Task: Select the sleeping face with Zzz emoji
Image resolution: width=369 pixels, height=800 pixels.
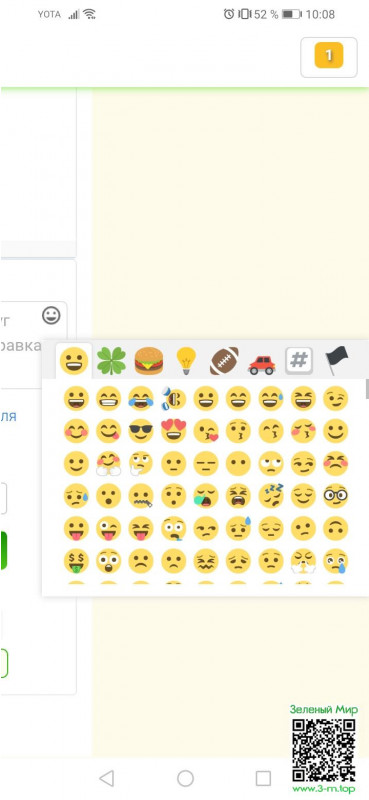Action: pyautogui.click(x=271, y=496)
